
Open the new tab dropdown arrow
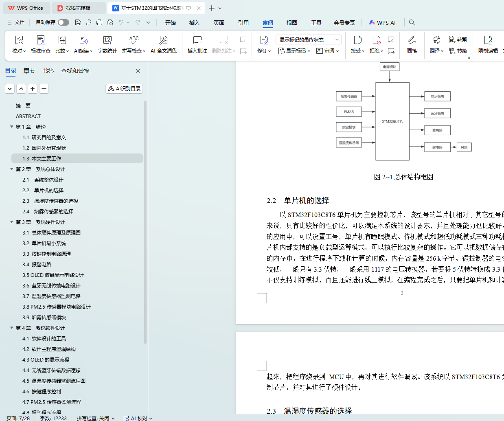coord(220,8)
